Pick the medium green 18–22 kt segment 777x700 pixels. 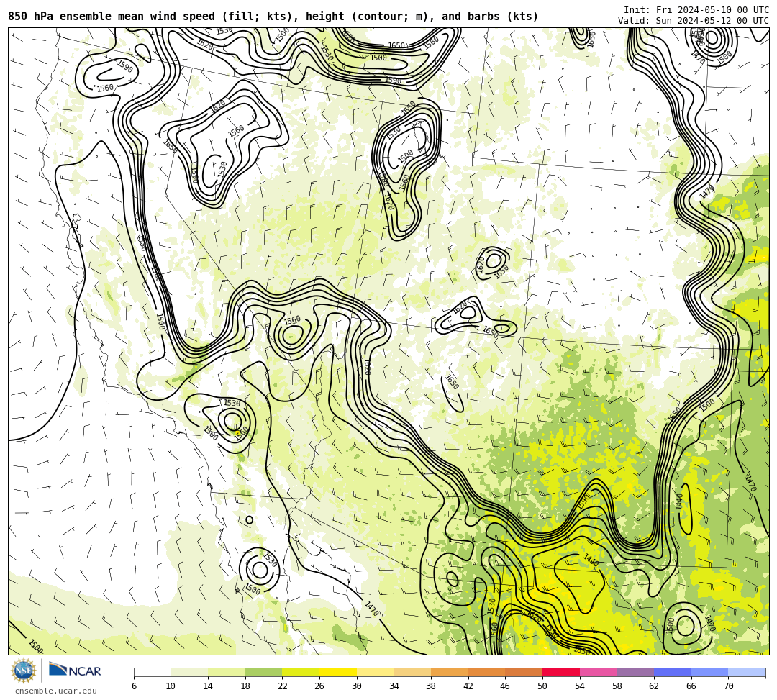click(263, 672)
